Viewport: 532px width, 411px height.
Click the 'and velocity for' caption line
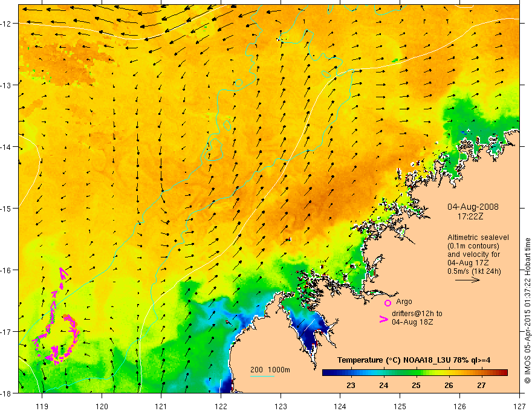click(473, 254)
